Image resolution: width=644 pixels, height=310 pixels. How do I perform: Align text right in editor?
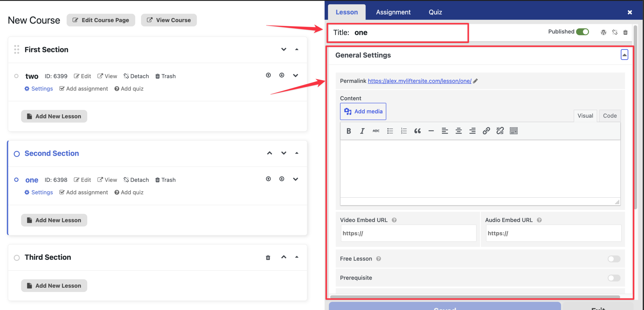click(472, 131)
